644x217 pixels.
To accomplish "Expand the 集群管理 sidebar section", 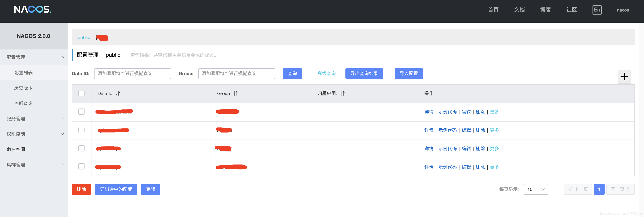I will tap(34, 165).
